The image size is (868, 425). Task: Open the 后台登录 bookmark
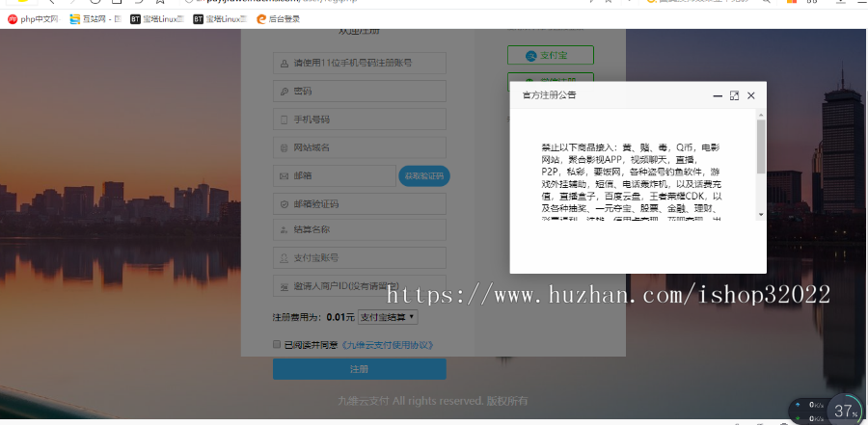[x=279, y=19]
